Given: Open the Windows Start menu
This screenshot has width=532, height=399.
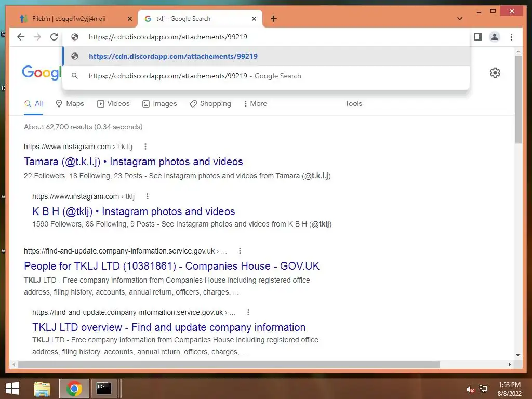Looking at the screenshot, I should [x=12, y=389].
